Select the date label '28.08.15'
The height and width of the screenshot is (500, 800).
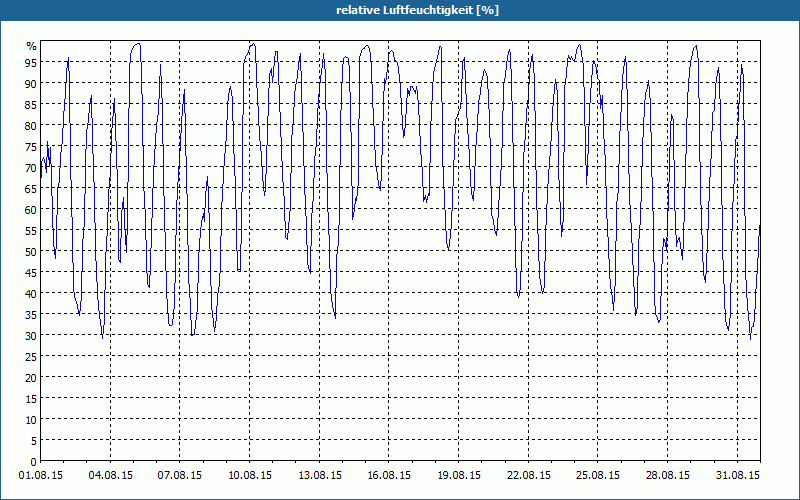(667, 475)
